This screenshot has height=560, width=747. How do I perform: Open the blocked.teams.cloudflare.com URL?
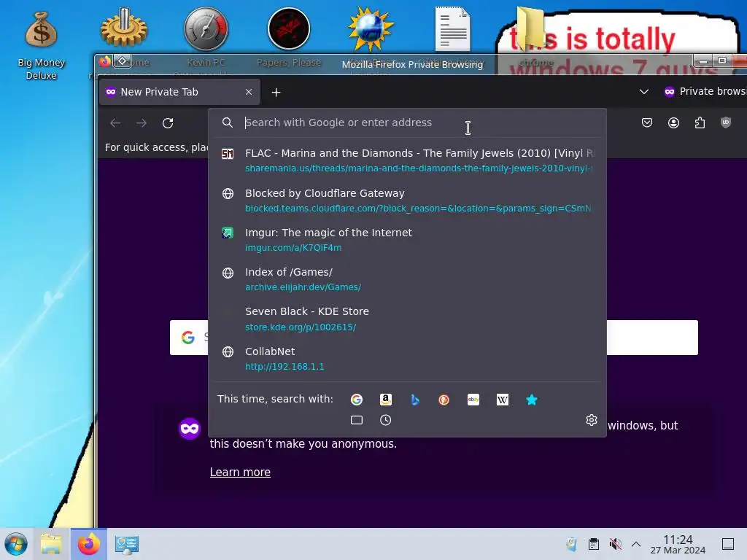pyautogui.click(x=418, y=208)
